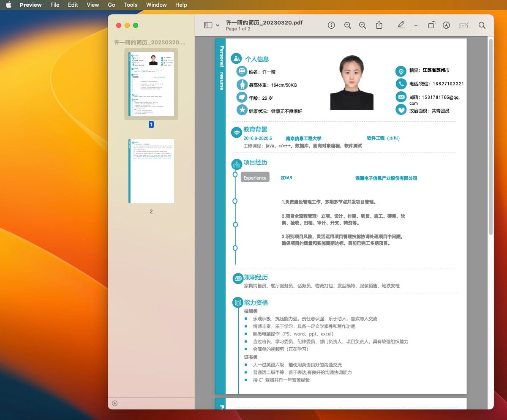Zoom out of the document
The height and width of the screenshot is (420, 507).
[x=347, y=25]
